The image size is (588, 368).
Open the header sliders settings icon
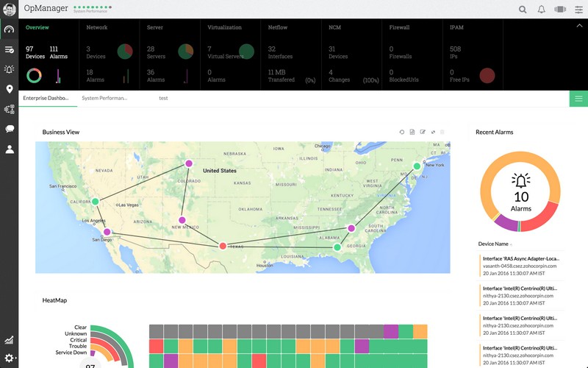click(578, 10)
